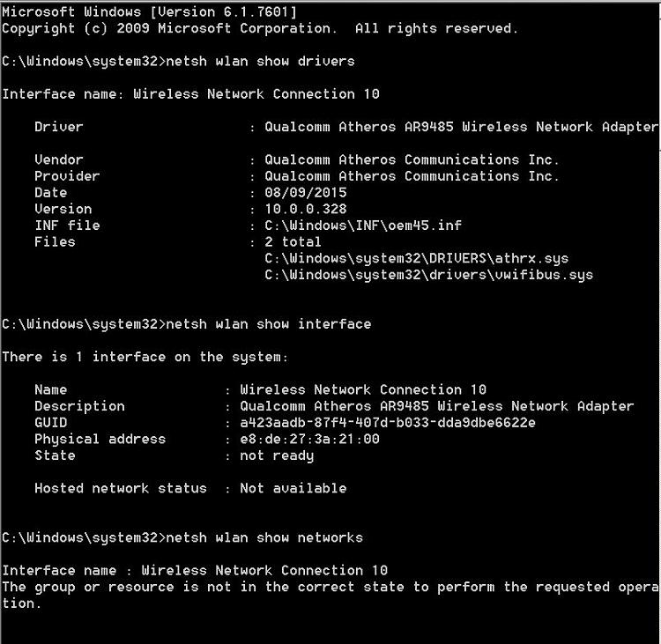Click the GUID value a423aadb
The image size is (661, 644).
pyautogui.click(x=388, y=423)
